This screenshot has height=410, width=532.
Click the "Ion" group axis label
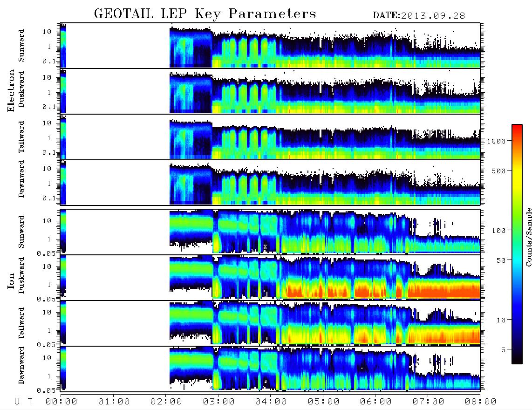pyautogui.click(x=11, y=280)
